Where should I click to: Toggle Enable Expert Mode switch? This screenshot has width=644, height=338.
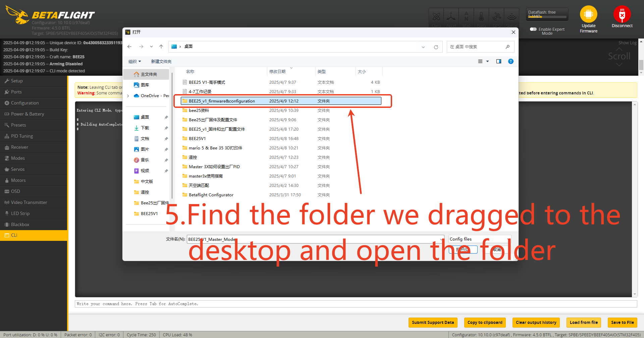click(533, 29)
